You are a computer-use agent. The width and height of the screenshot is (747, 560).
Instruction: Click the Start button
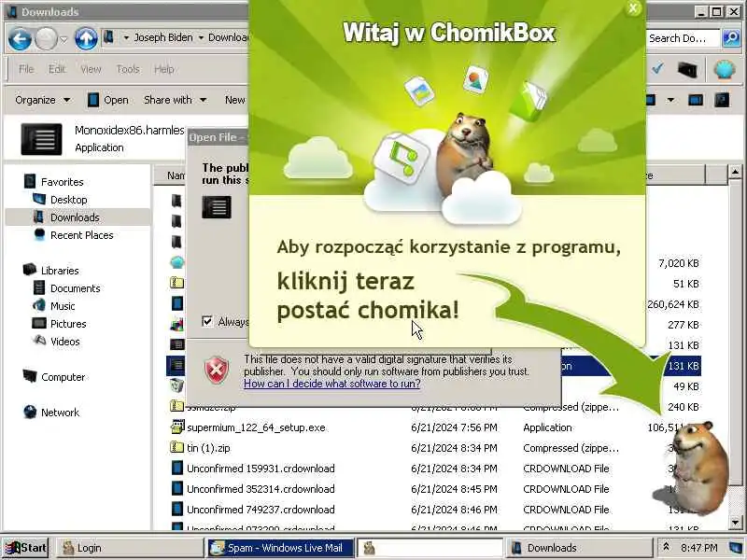26,548
